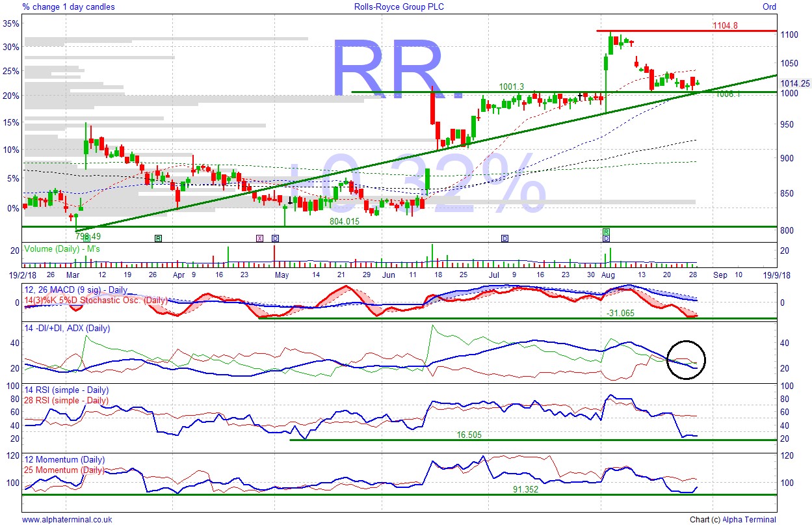This screenshot has height=525, width=812.
Task: Click the '% change 1 day candles' label
Action: point(68,7)
